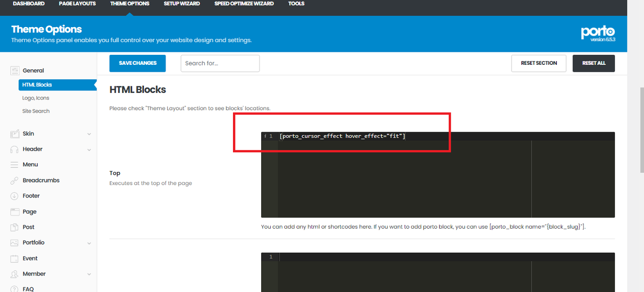This screenshot has height=292, width=644.
Task: Click the Footer arrow icon
Action: pyautogui.click(x=15, y=196)
